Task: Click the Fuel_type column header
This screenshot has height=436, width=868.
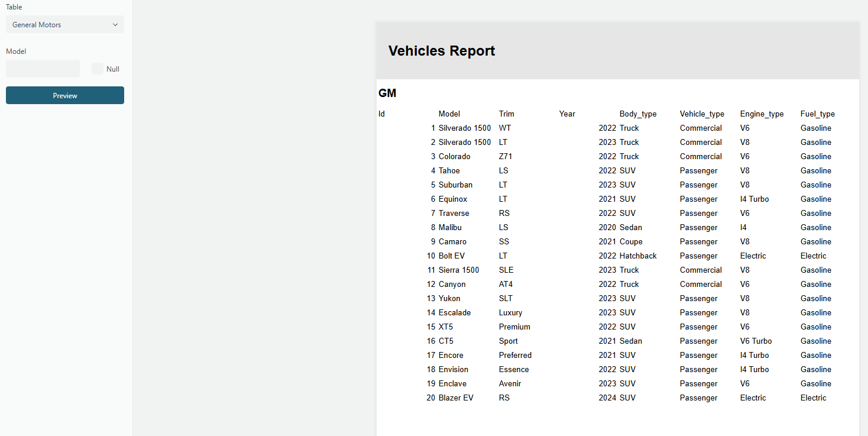Action: coord(817,114)
